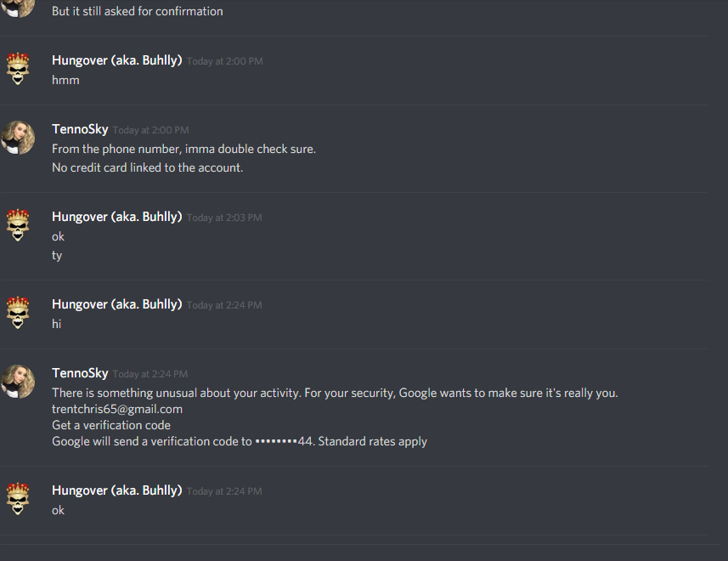Open Hungover (aka. Buhlly) username on the last message

tap(117, 490)
